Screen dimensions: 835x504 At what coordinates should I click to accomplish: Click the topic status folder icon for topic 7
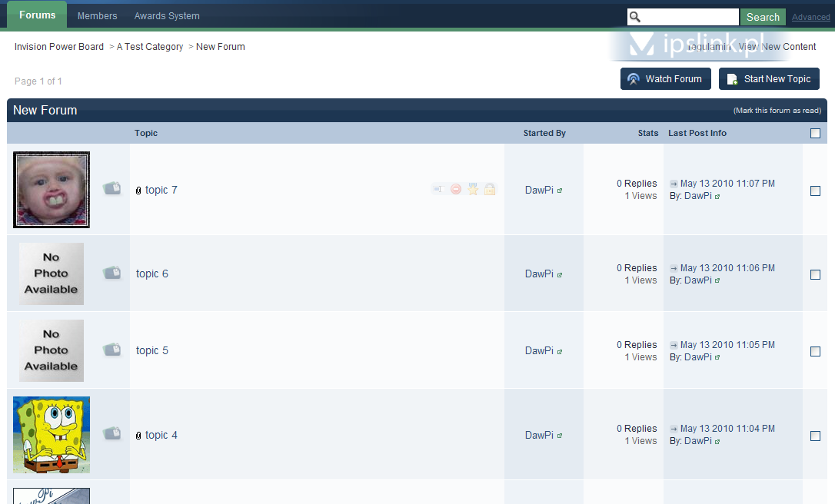111,188
